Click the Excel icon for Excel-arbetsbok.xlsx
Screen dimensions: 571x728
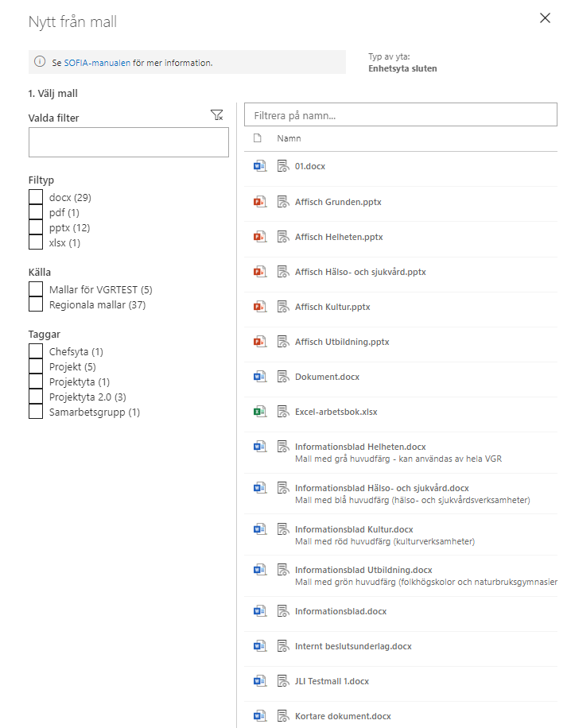click(258, 412)
